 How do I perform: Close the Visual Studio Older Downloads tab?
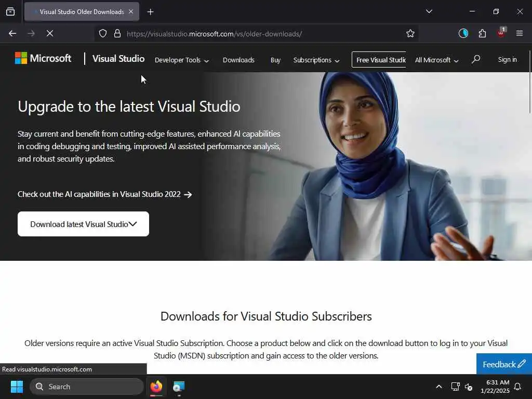[131, 11]
